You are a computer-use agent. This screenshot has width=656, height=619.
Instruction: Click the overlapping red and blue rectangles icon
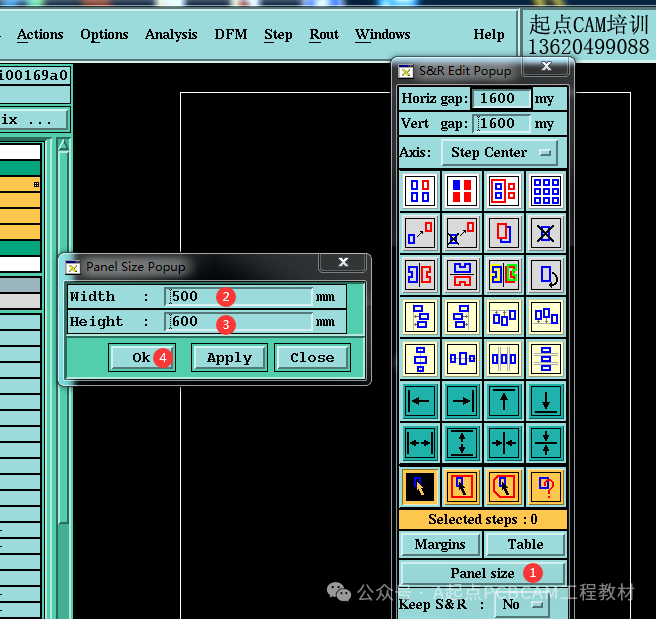[504, 233]
